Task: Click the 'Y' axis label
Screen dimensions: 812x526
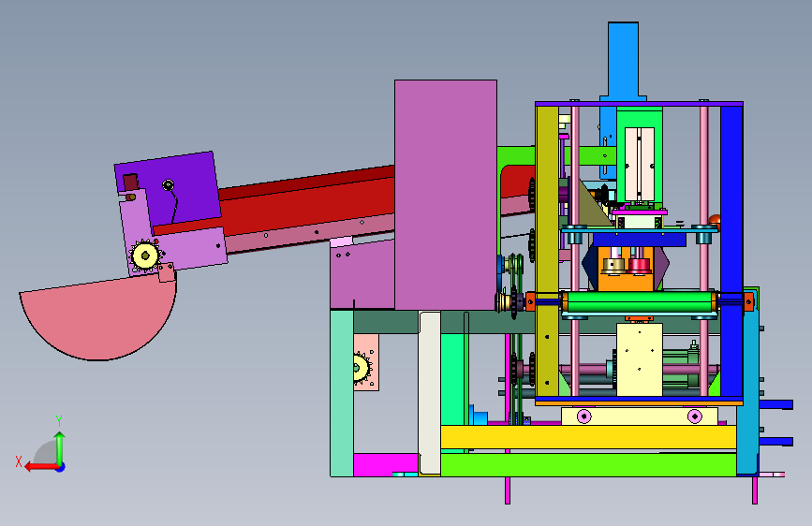Action: [59, 421]
